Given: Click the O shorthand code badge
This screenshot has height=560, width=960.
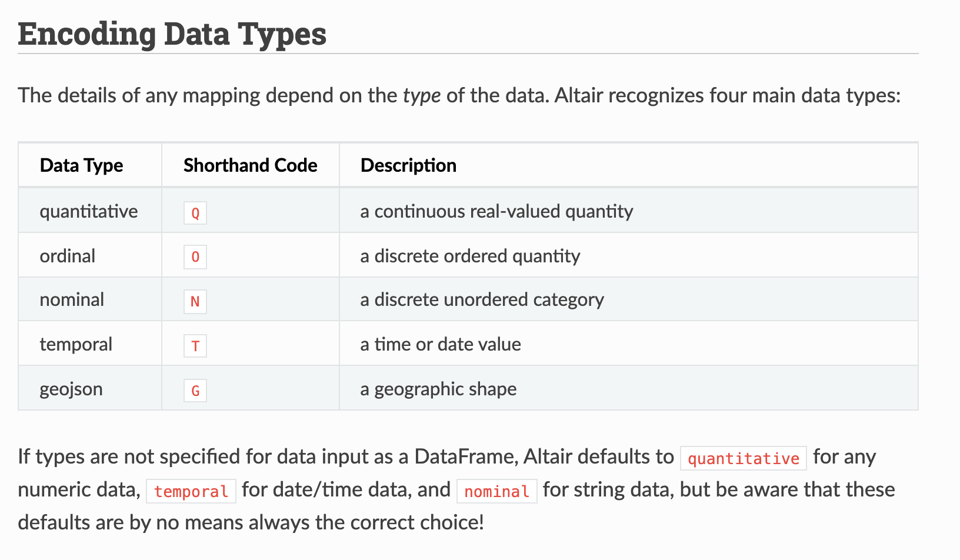Looking at the screenshot, I should 195,257.
